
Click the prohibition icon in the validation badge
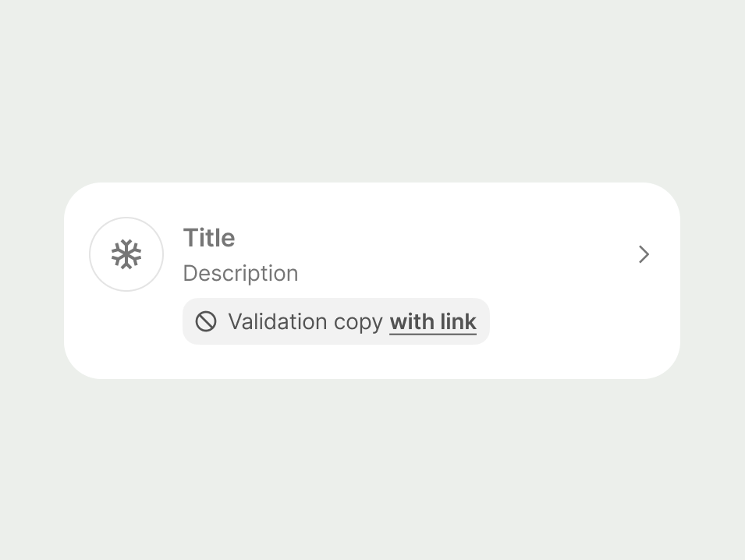click(x=205, y=321)
